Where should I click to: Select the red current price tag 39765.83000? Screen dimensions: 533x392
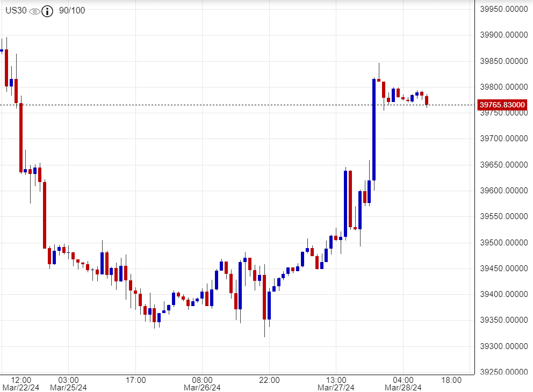[502, 105]
